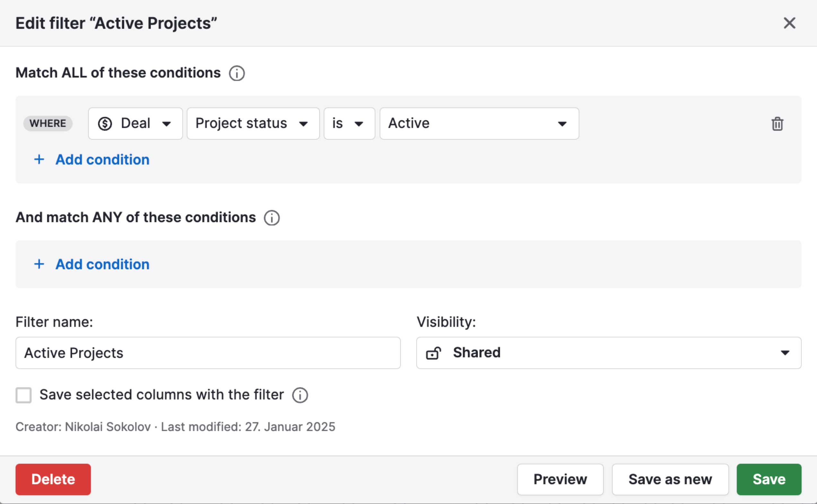Enable Save selected columns with the filter
This screenshot has width=817, height=504.
tap(24, 395)
